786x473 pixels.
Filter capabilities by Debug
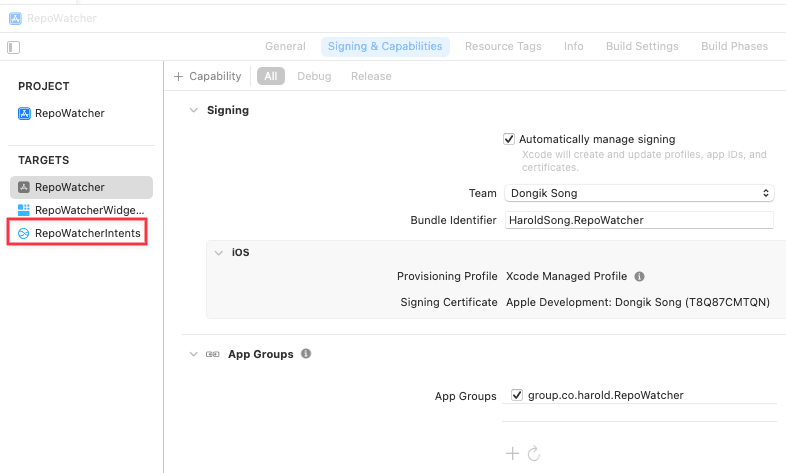click(314, 76)
